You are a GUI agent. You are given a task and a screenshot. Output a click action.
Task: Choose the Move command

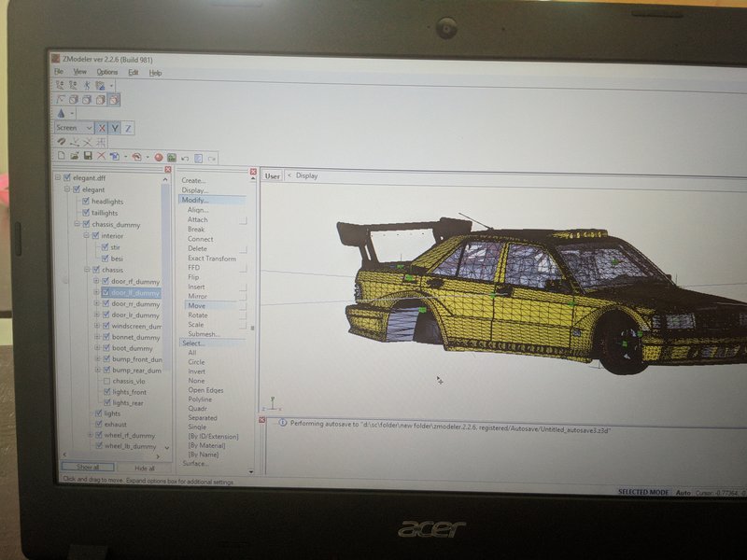[x=196, y=306]
